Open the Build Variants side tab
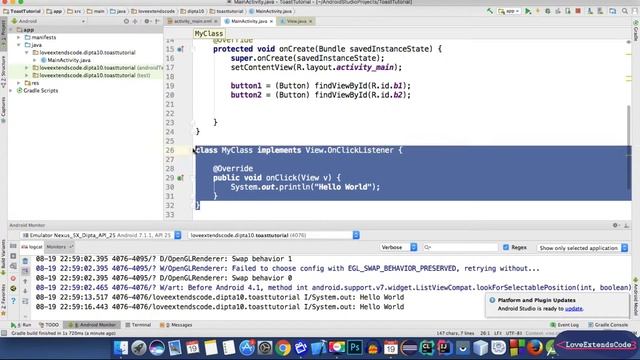 [x=3, y=257]
